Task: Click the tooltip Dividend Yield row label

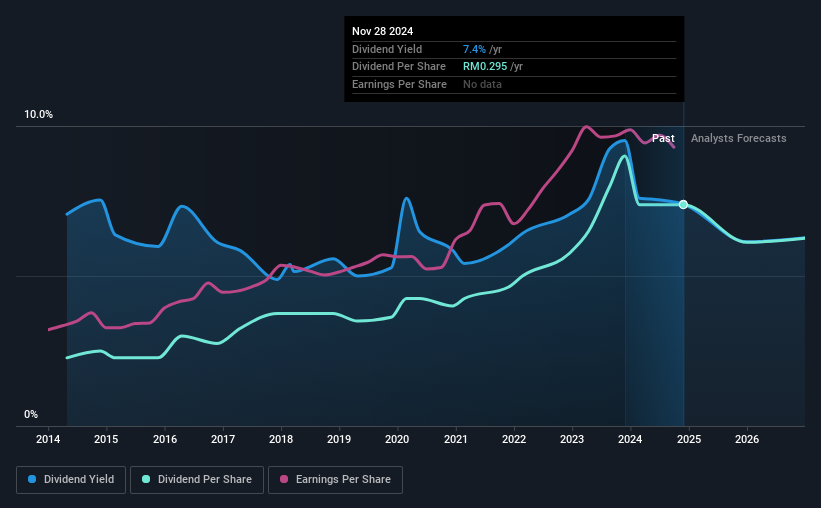Action: 387,49
